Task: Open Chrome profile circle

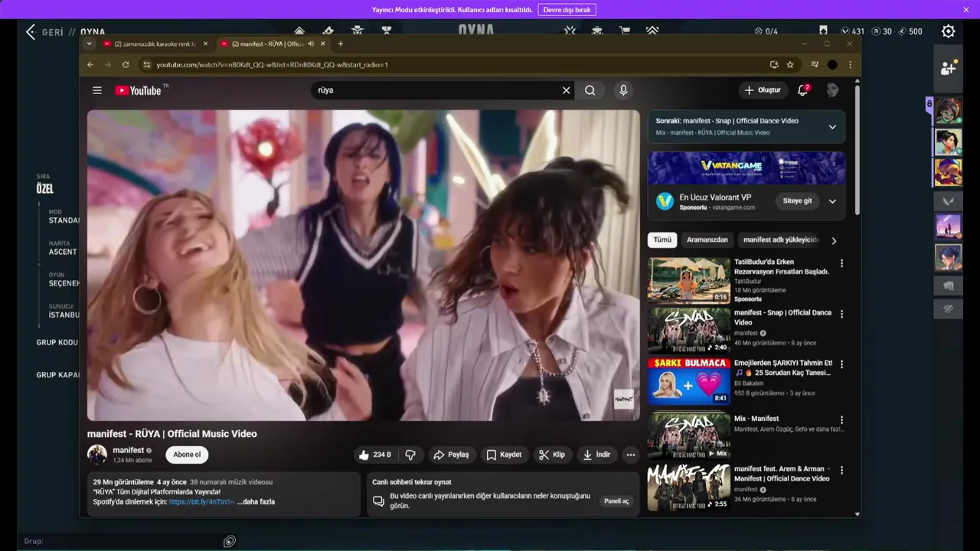Action: [832, 65]
